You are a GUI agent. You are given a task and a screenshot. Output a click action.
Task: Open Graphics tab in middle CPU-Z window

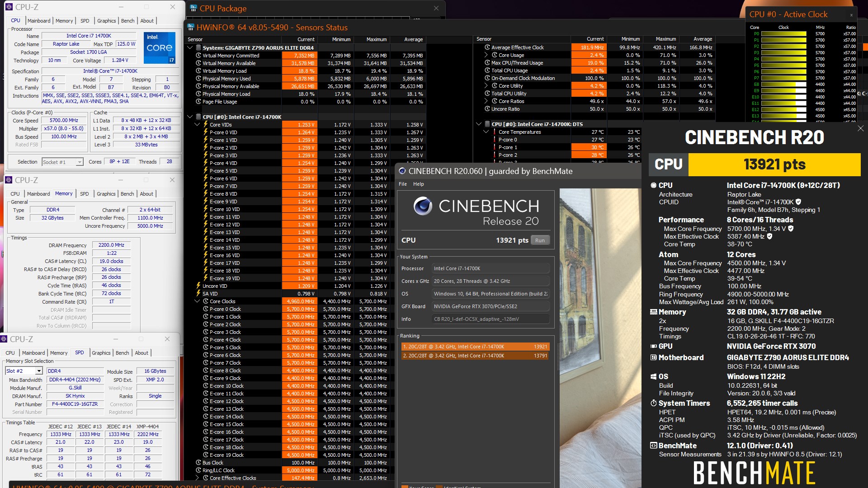[106, 194]
